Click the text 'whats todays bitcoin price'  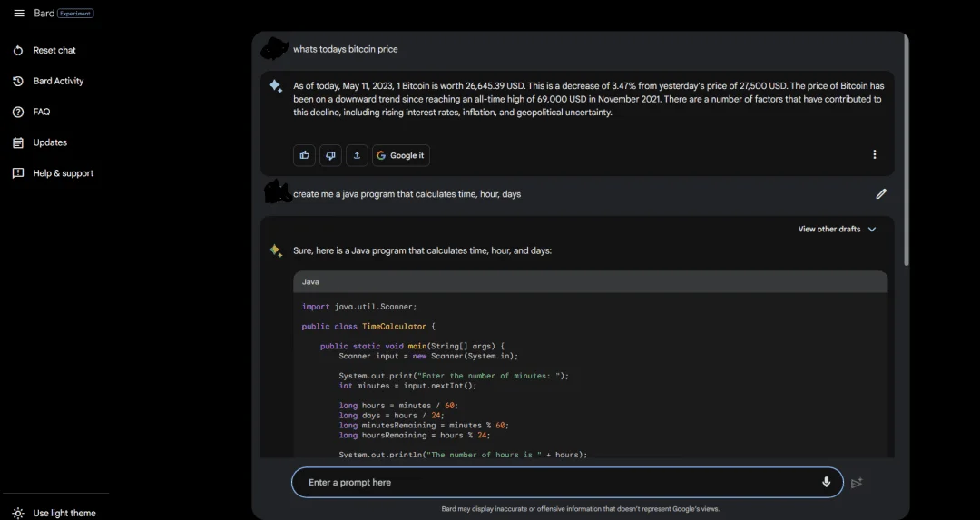coord(345,49)
